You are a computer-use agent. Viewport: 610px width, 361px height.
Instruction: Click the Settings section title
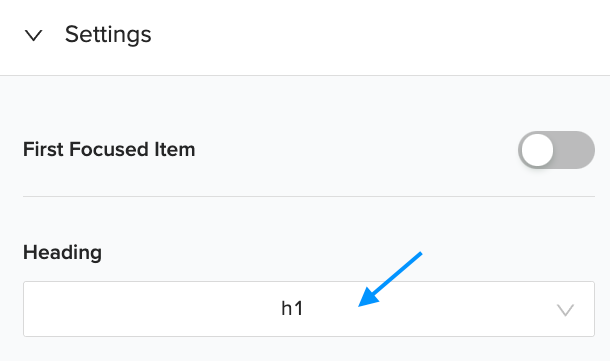pos(108,35)
